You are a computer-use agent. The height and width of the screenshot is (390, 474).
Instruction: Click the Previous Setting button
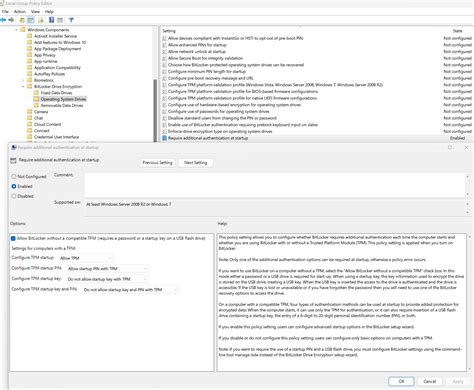(x=157, y=163)
